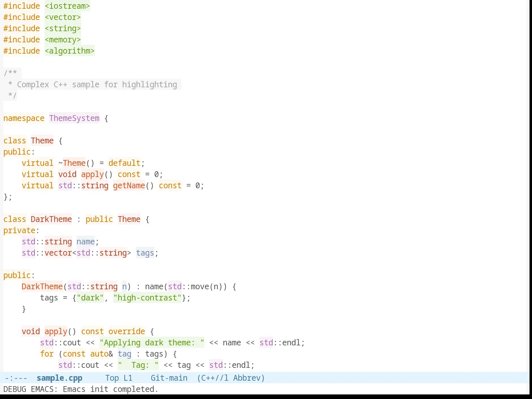Click the Theme class name in 'class Theme {'
Image resolution: width=532 pixels, height=399 pixels.
point(42,140)
